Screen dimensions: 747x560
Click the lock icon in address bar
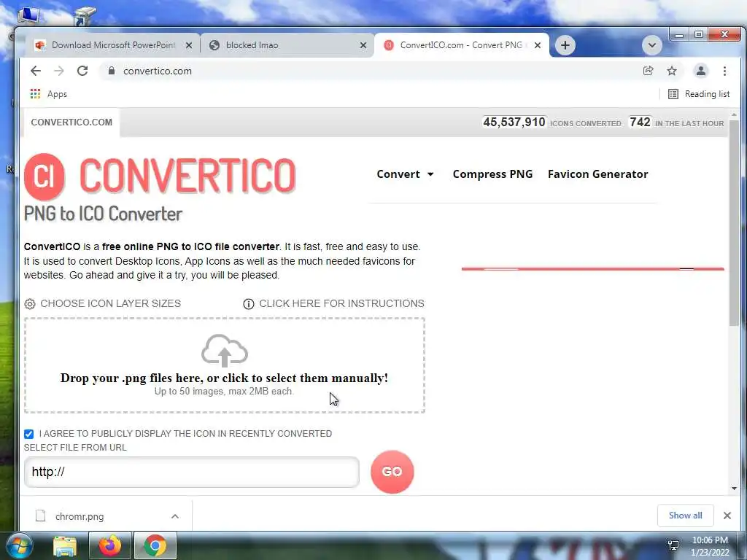(112, 71)
